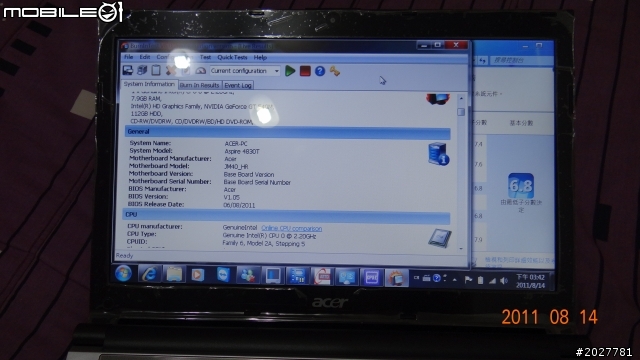The height and width of the screenshot is (360, 640).
Task: Click the Ready status bar text
Action: (124, 256)
